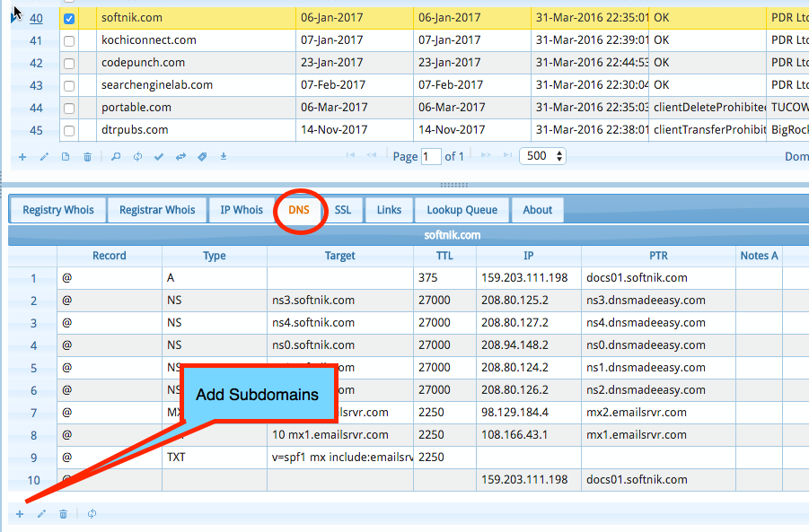Click the download icon in the domain toolbar
Image resolution: width=809 pixels, height=532 pixels.
[x=224, y=157]
